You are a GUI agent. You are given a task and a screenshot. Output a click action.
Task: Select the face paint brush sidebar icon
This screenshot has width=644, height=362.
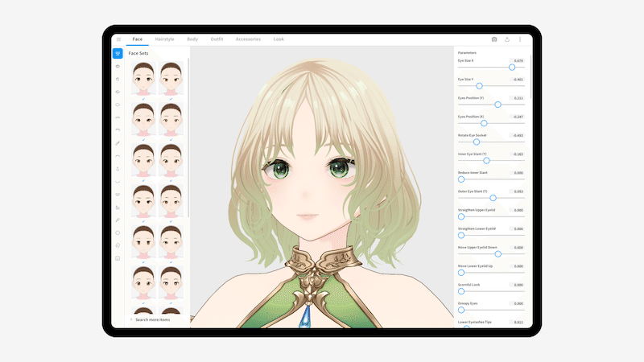click(x=118, y=220)
